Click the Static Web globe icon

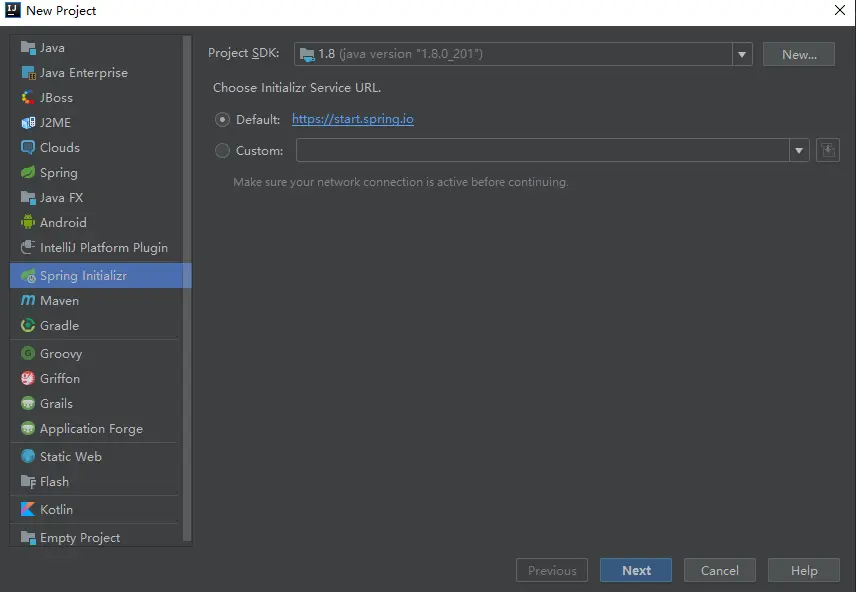28,457
